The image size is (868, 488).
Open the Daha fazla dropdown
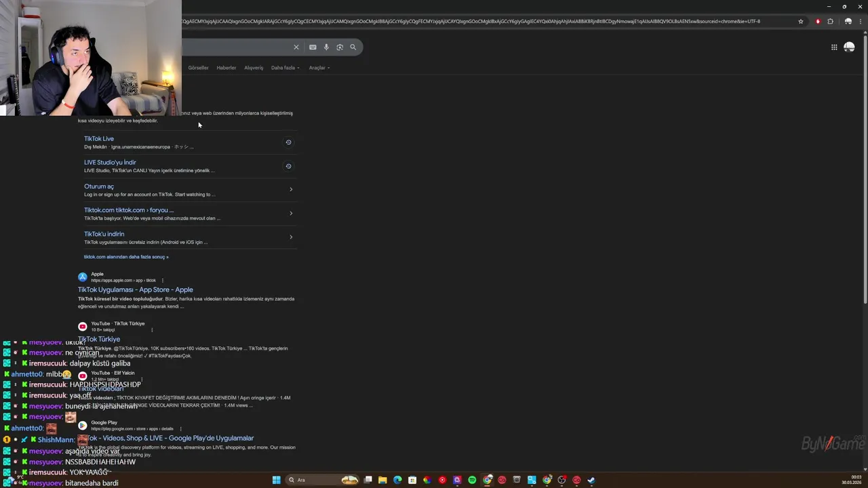(285, 68)
